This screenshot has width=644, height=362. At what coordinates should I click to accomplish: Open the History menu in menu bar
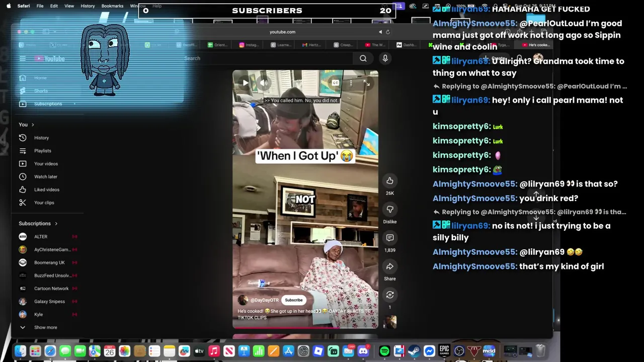point(88,6)
